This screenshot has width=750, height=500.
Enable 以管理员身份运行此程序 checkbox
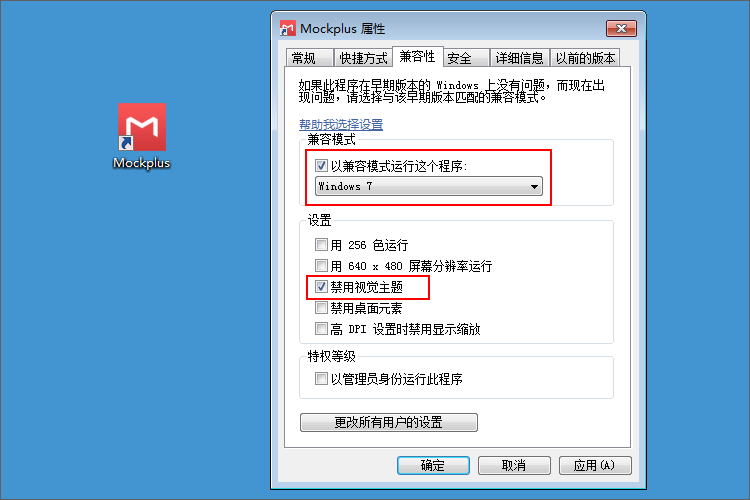321,379
